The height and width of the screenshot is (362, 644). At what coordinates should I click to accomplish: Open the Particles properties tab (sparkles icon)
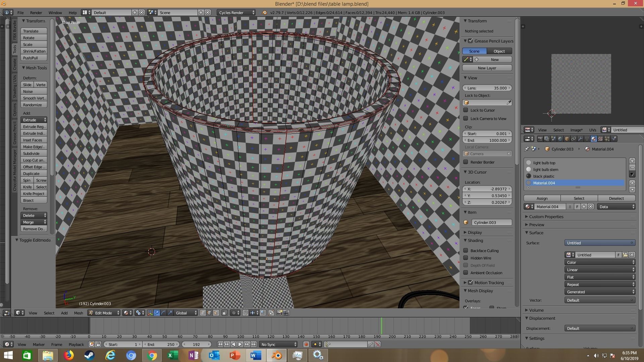[607, 139]
